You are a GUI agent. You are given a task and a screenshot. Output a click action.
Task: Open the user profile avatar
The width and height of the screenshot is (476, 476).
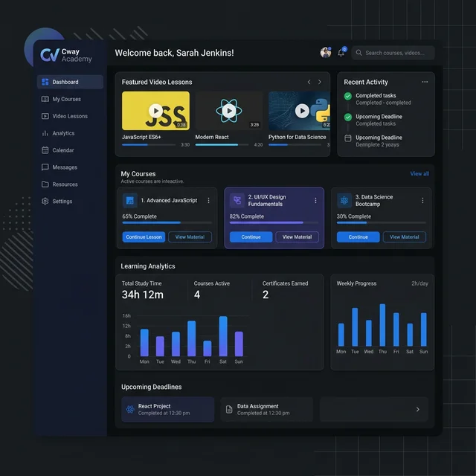pos(326,53)
